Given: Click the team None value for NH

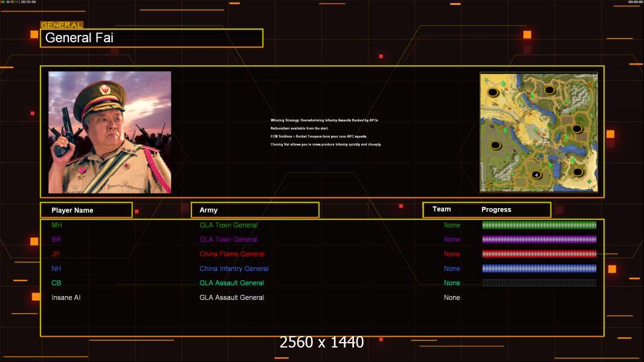Looking at the screenshot, I should (x=452, y=268).
